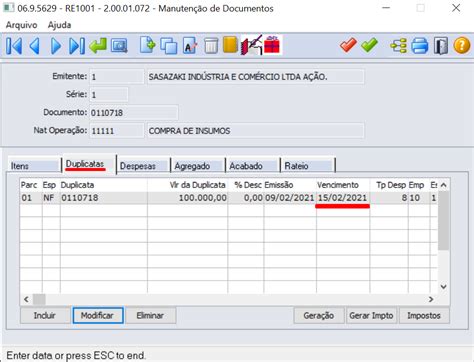Click the grid's vertical scroll down arrow
474x362 pixels.
[x=443, y=287]
